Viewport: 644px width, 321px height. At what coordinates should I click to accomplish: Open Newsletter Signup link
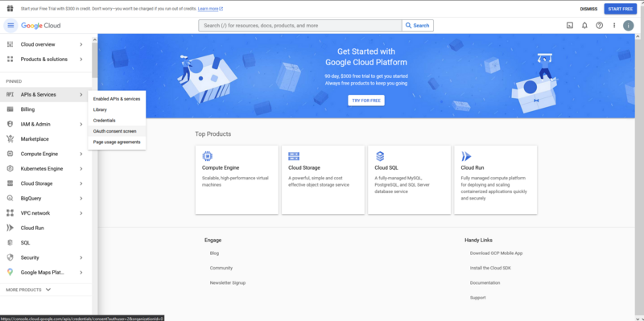[x=228, y=283]
